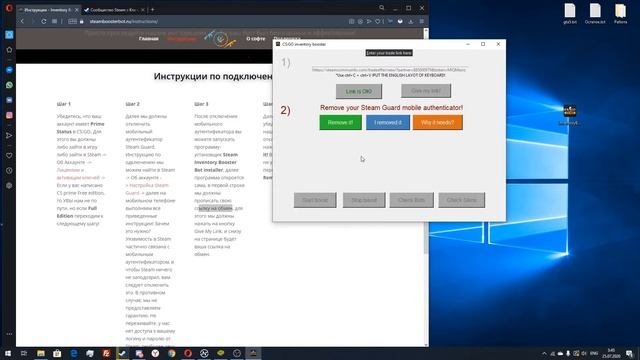The width and height of the screenshot is (640, 360).
Task: Click the Check Skins button
Action: click(462, 200)
